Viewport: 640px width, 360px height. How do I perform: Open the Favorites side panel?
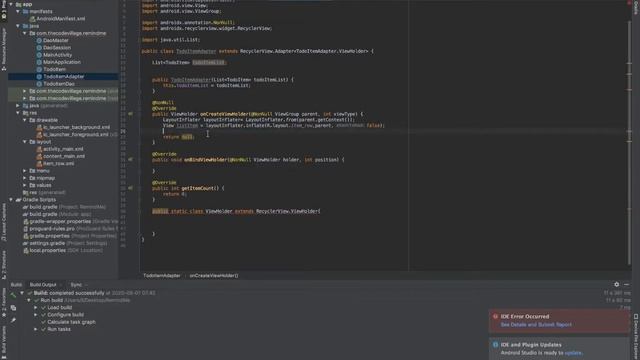(x=4, y=302)
